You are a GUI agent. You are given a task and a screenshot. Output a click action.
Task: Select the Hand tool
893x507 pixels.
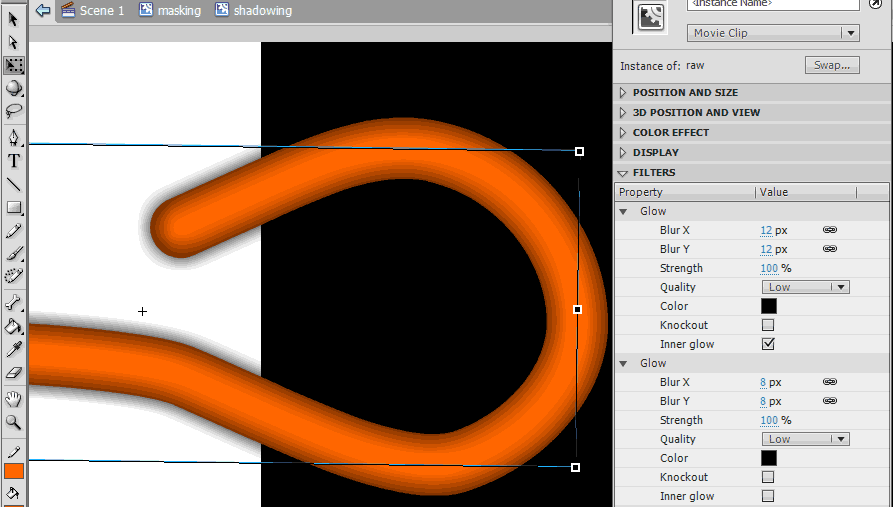coord(14,399)
